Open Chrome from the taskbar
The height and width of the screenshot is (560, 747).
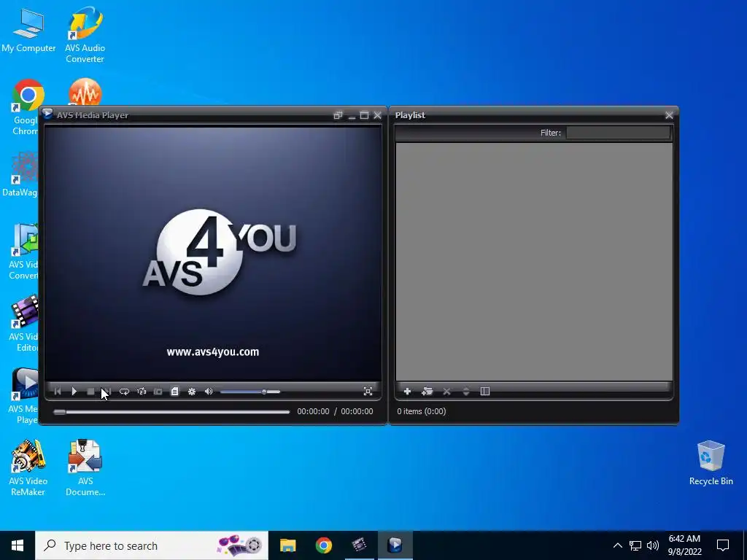pos(323,545)
